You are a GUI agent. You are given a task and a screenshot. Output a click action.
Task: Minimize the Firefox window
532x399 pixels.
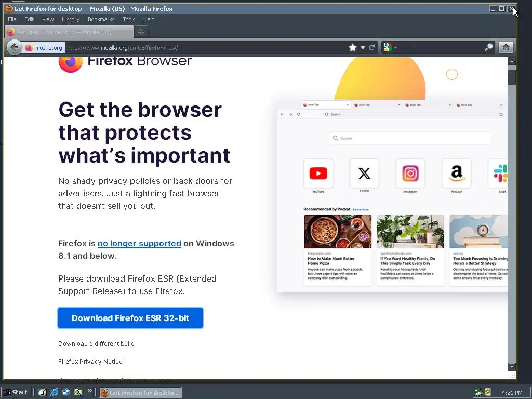(493, 9)
